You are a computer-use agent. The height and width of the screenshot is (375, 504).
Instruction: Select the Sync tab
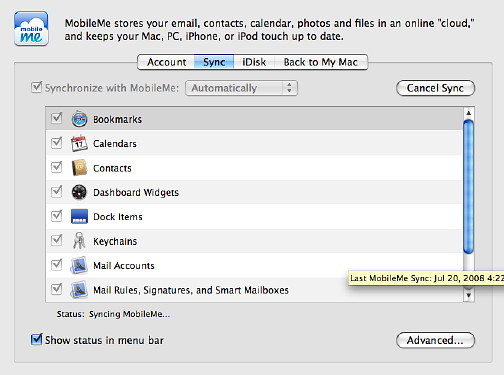tap(214, 62)
